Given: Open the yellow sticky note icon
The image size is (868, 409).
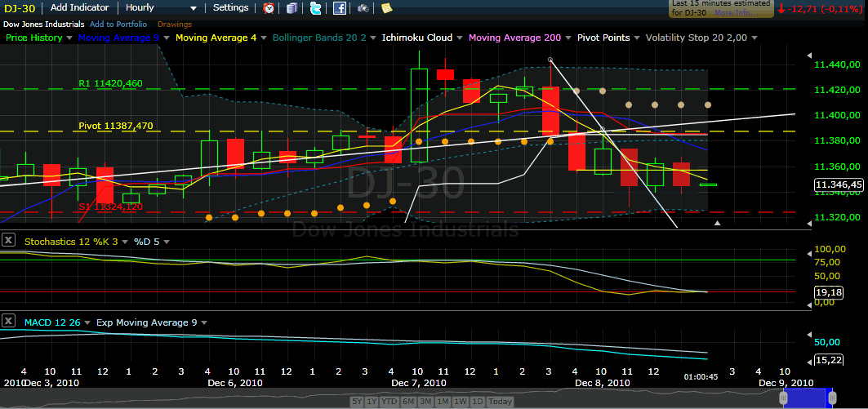Looking at the screenshot, I should click(x=386, y=7).
